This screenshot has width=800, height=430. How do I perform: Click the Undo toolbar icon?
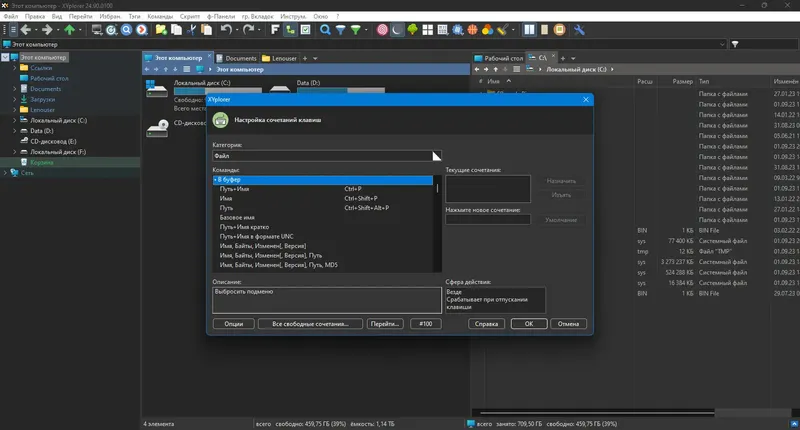point(226,30)
